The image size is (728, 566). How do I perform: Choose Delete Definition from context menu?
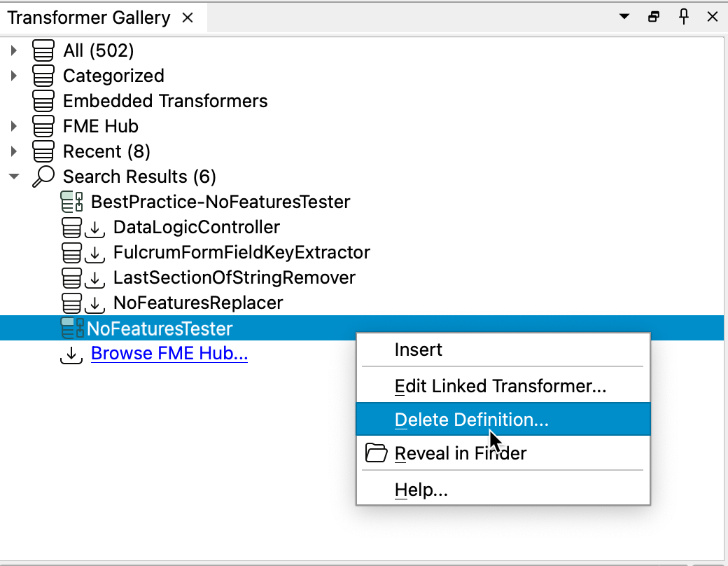click(503, 419)
